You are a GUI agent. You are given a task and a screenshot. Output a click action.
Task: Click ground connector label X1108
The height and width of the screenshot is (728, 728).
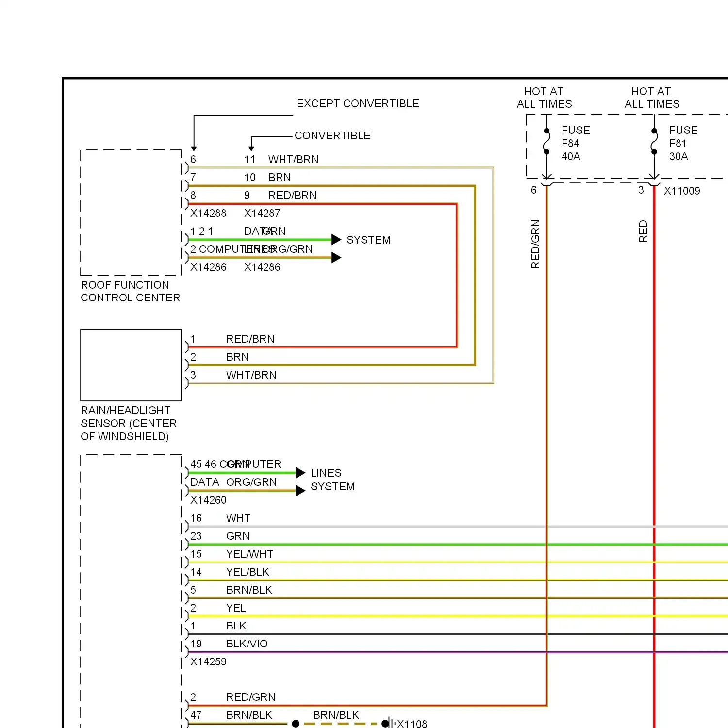tap(412, 724)
